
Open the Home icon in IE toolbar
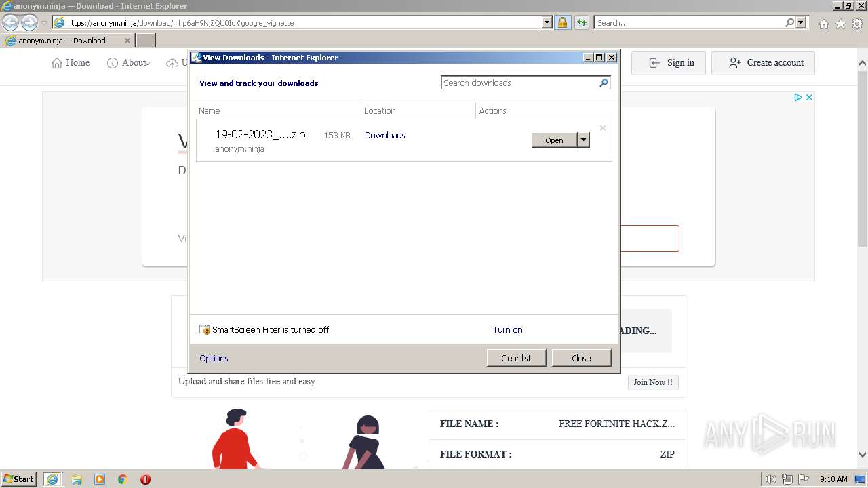point(823,24)
